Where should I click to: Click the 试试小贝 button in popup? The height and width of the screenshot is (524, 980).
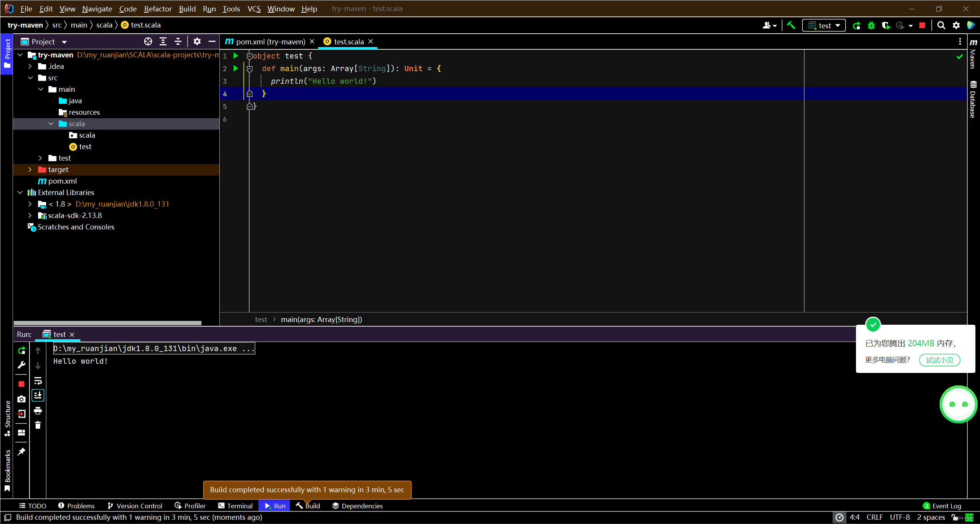pyautogui.click(x=939, y=360)
